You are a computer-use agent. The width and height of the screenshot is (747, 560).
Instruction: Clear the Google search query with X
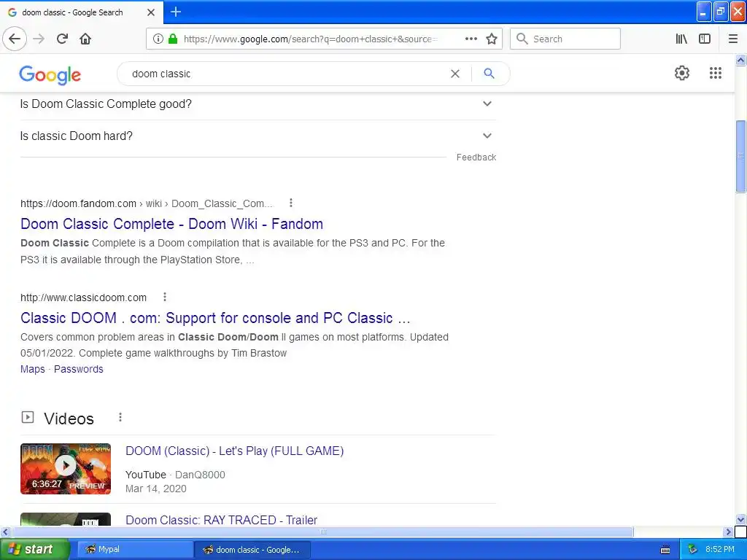pos(455,74)
